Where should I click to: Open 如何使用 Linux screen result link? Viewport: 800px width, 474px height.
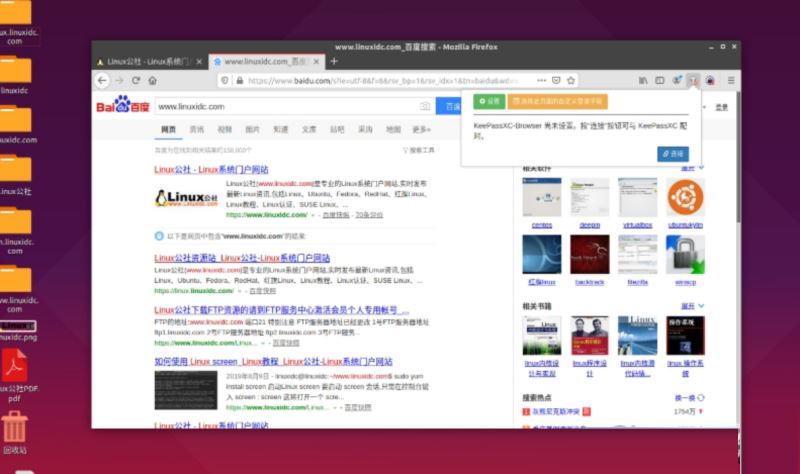(273, 362)
